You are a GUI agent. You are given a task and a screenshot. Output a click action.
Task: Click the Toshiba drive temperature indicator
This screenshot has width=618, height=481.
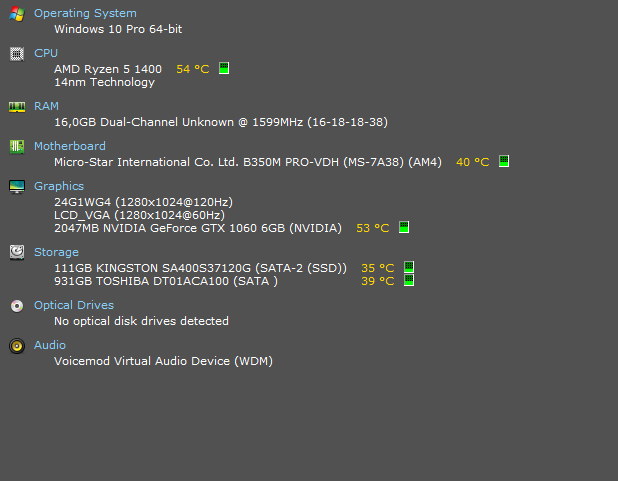[409, 280]
